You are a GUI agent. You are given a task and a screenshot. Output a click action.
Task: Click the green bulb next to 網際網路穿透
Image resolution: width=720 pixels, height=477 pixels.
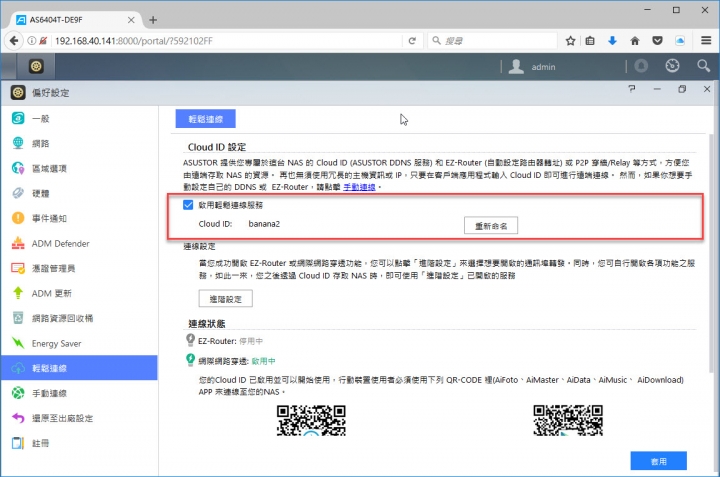[190, 359]
